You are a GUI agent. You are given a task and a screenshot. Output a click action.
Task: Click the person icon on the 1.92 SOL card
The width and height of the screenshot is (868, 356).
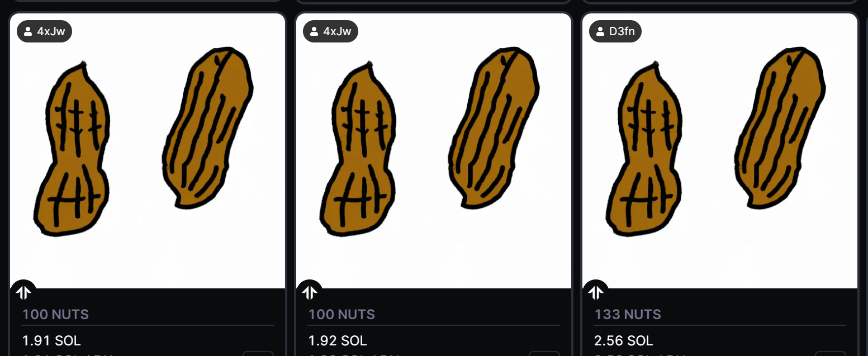click(x=314, y=32)
